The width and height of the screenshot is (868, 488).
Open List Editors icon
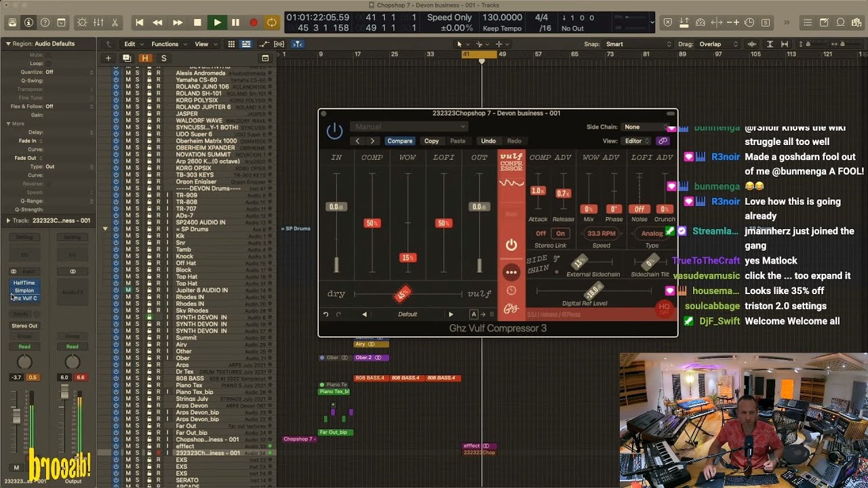[x=808, y=22]
